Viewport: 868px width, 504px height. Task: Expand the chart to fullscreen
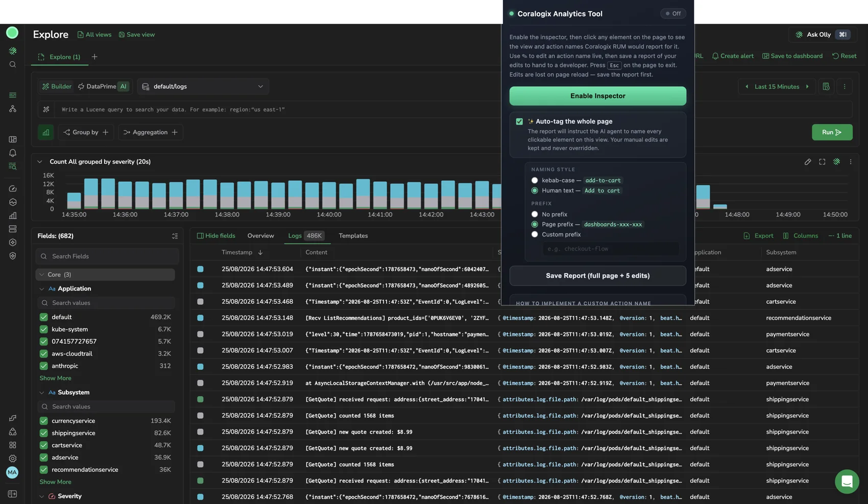(x=822, y=162)
